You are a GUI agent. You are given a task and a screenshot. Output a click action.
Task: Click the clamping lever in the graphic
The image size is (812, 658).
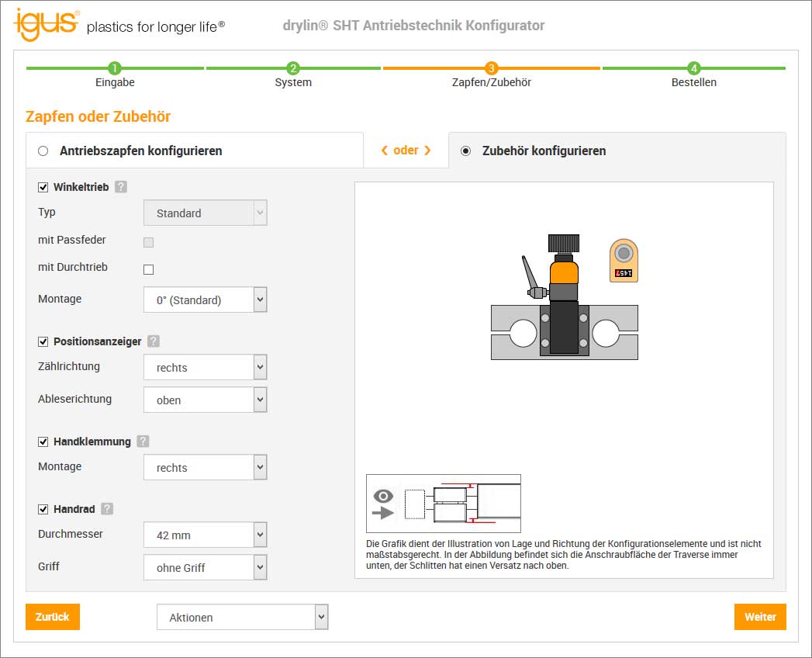pos(533,277)
